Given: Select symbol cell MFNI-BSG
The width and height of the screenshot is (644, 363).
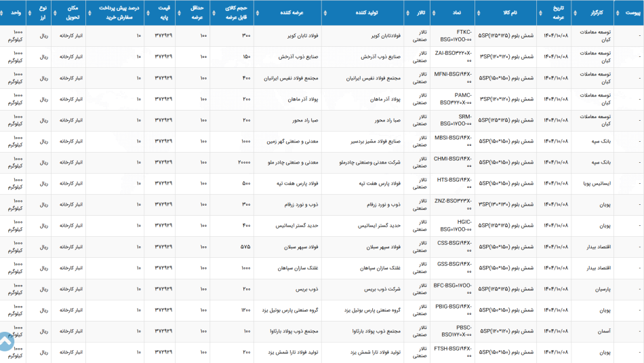Looking at the screenshot, I should pos(453,78).
